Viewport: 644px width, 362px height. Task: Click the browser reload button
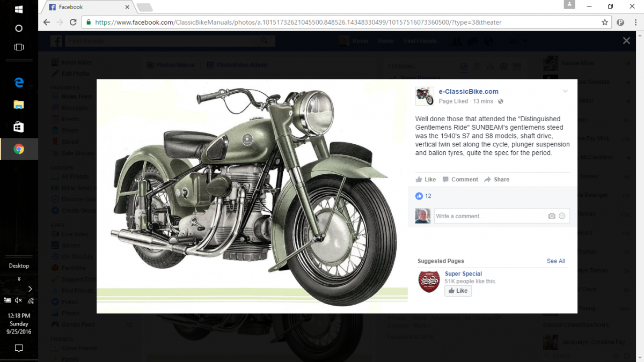click(74, 23)
